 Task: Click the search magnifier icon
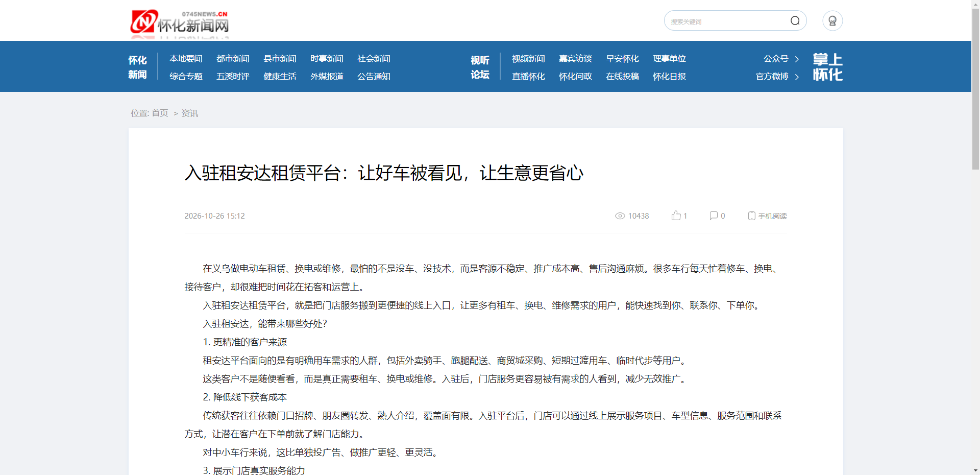click(x=795, y=21)
